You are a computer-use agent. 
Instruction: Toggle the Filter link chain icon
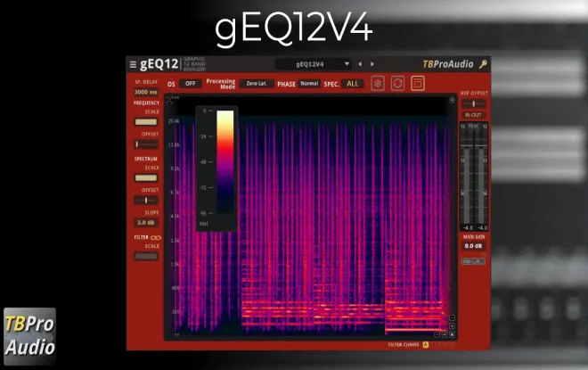[156, 237]
